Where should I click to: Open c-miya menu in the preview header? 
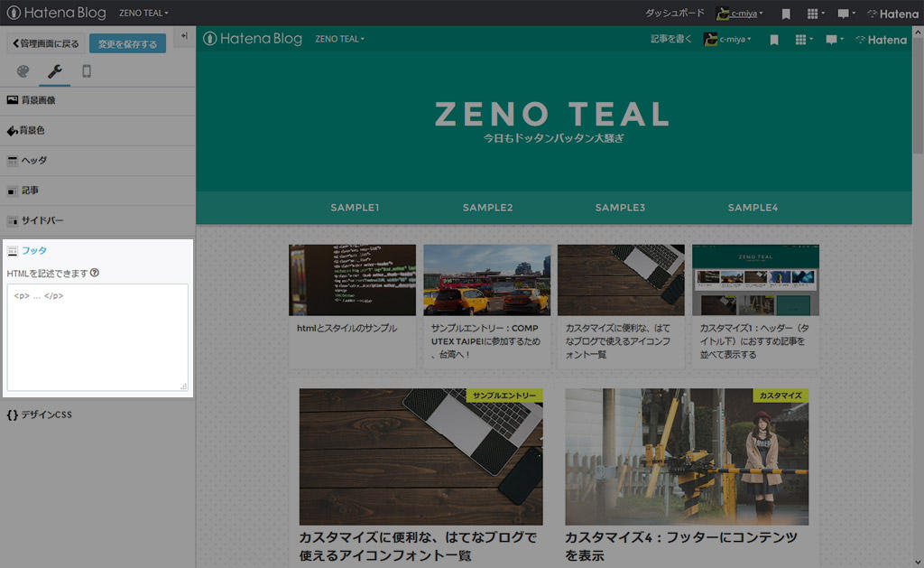(727, 40)
